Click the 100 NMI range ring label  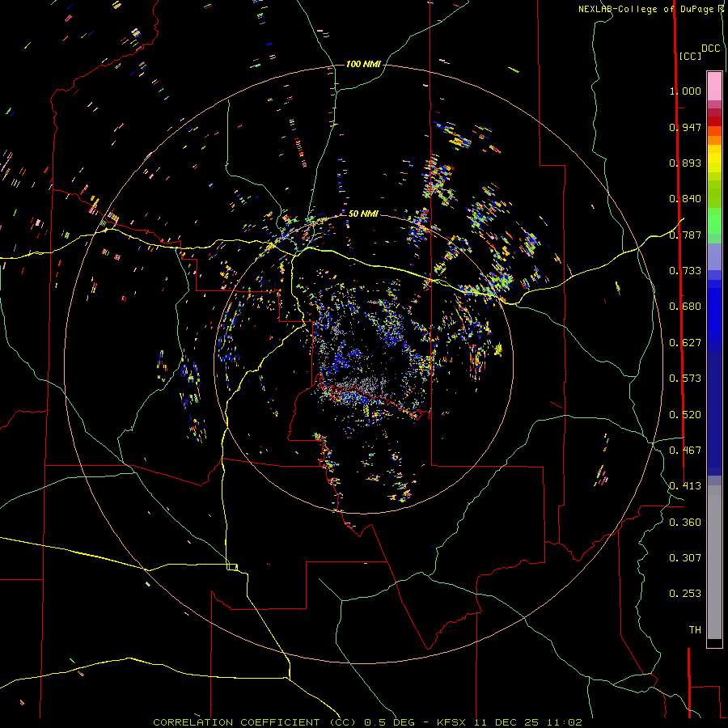(363, 64)
